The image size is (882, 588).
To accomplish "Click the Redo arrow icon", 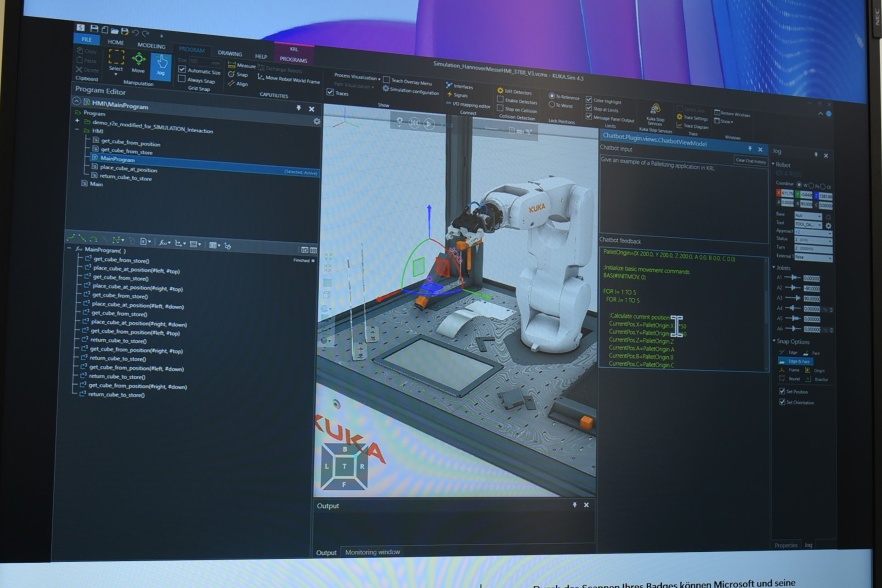I will pos(146,33).
